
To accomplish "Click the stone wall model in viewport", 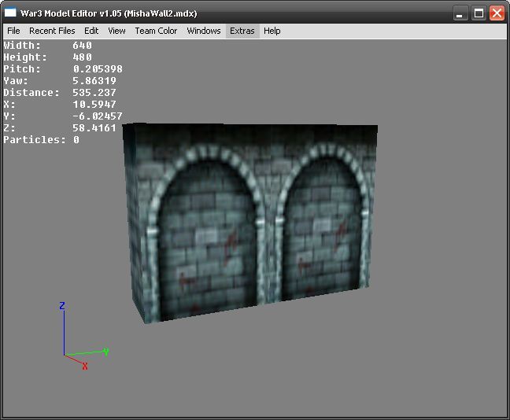I will coord(250,223).
